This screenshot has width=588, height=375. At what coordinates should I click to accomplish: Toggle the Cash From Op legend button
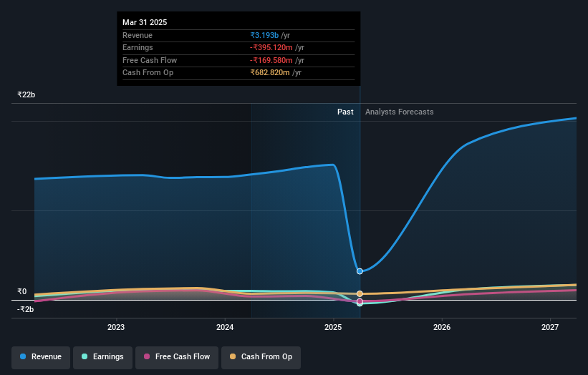[x=261, y=357]
